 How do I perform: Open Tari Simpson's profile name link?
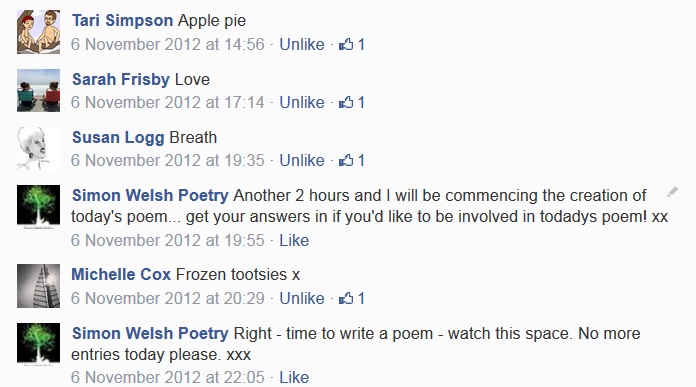(123, 20)
